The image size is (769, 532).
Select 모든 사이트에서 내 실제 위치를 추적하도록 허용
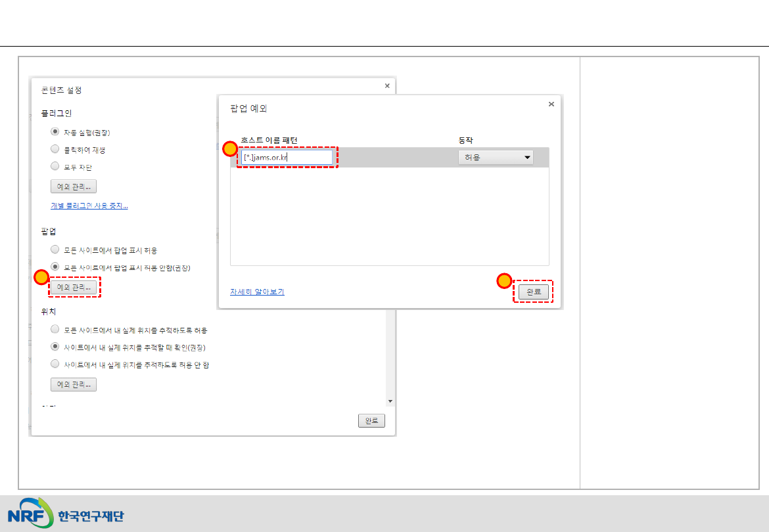pyautogui.click(x=55, y=330)
